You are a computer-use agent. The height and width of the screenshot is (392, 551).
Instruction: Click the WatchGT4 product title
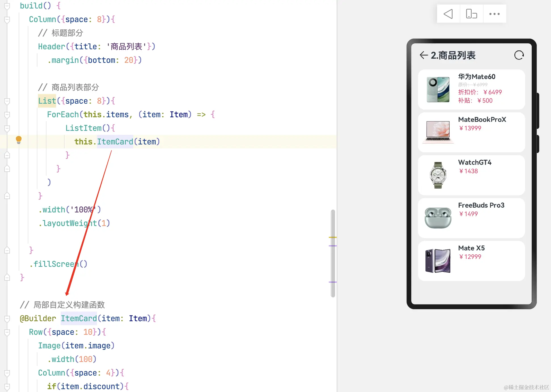[475, 162]
